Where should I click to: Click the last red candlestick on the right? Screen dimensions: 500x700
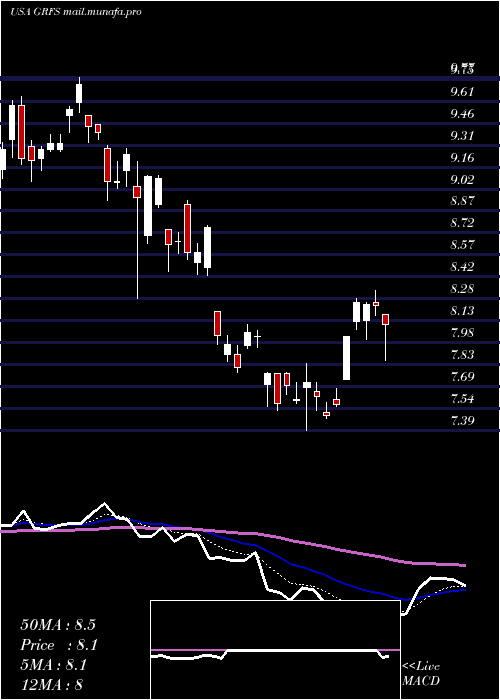(x=385, y=338)
